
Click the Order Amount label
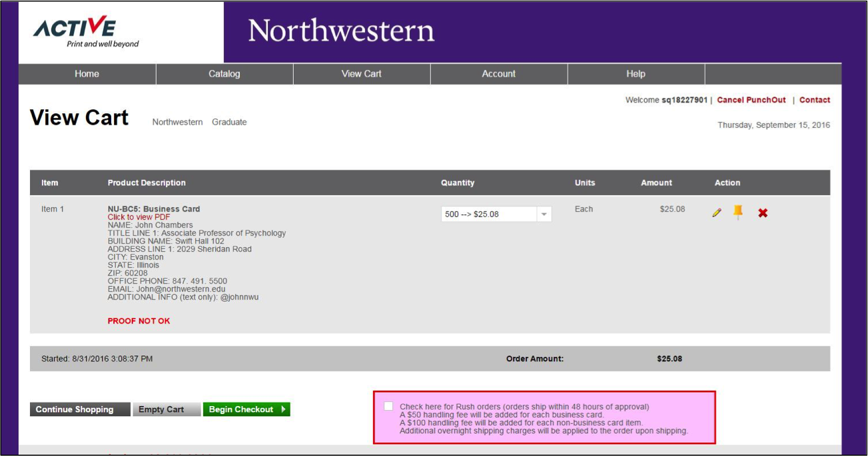pyautogui.click(x=535, y=359)
